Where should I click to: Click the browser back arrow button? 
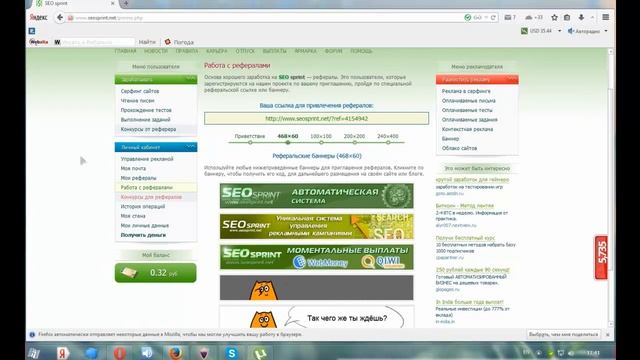[60, 18]
